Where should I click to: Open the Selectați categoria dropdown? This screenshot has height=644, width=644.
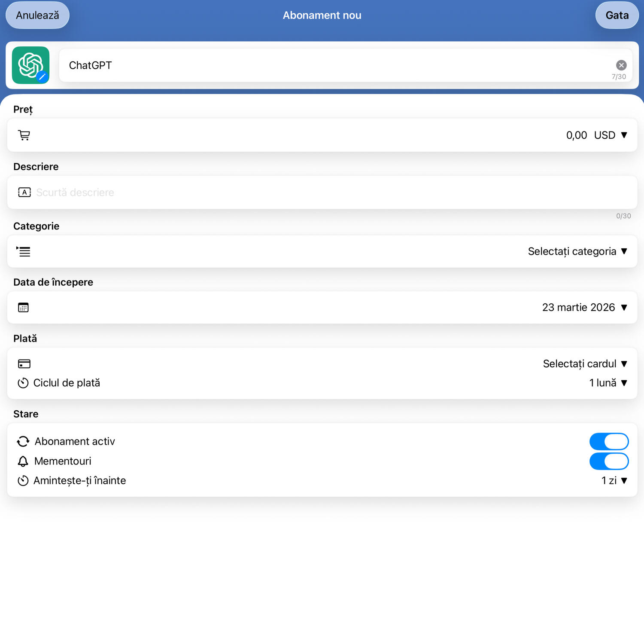click(577, 252)
